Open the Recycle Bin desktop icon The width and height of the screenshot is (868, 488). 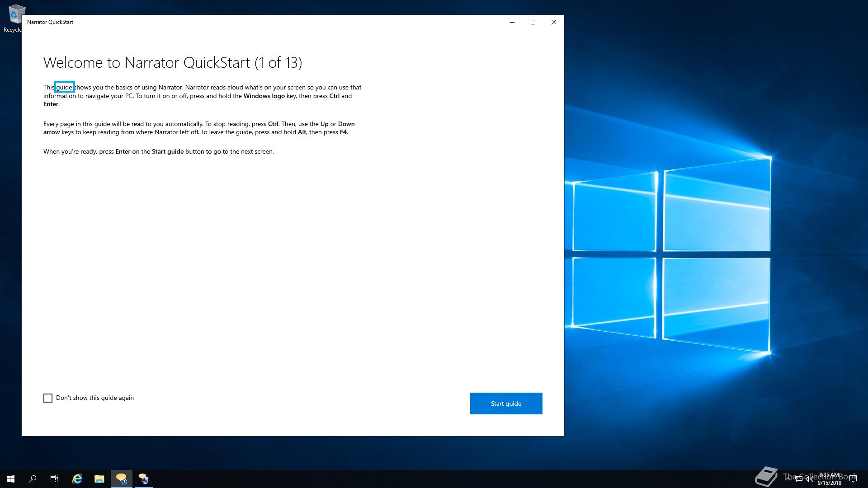[14, 18]
